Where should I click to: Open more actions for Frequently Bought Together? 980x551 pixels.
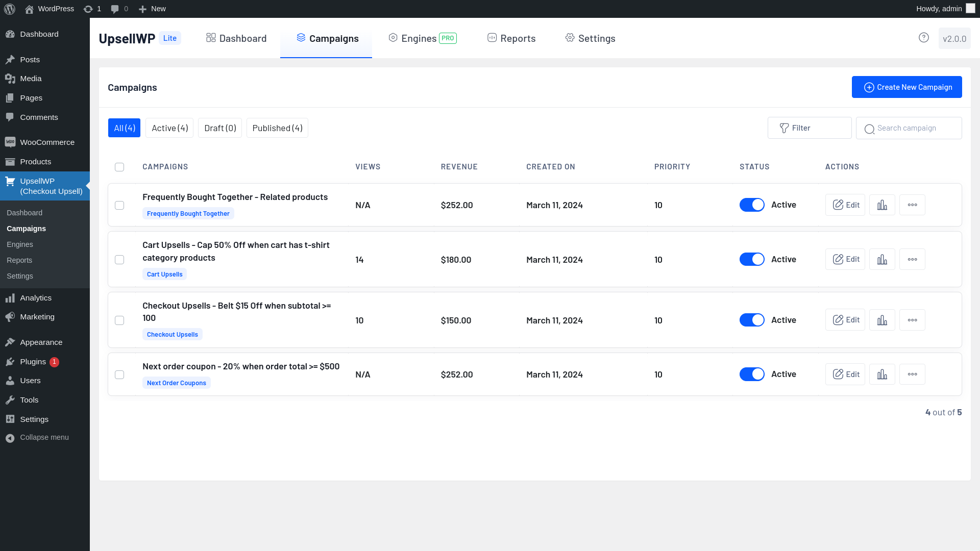(x=912, y=205)
